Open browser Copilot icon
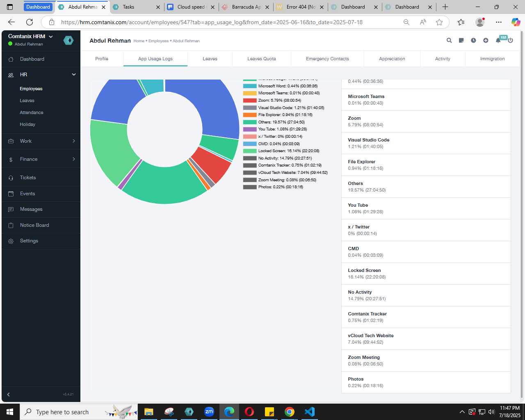 coord(516,22)
